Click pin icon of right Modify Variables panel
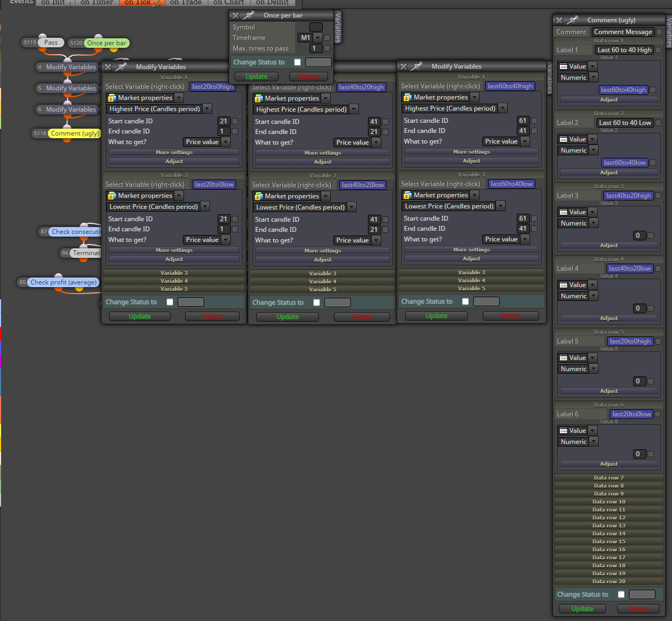 (x=417, y=66)
